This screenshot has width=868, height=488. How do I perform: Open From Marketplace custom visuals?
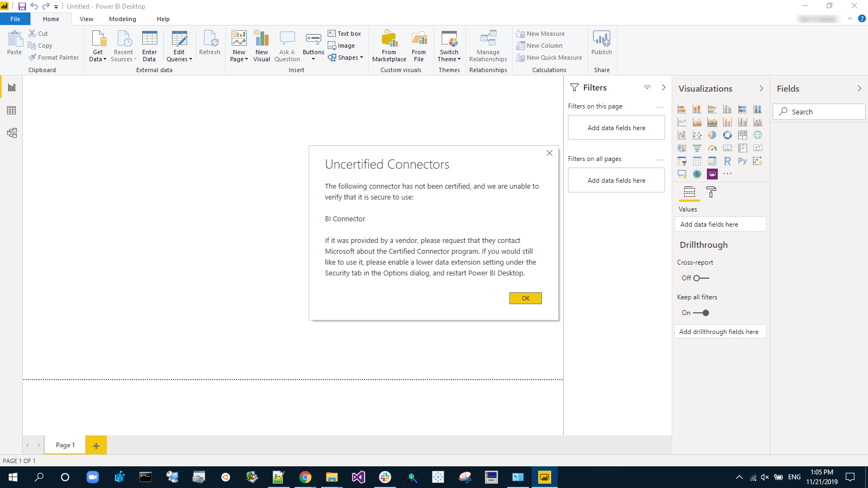(389, 46)
